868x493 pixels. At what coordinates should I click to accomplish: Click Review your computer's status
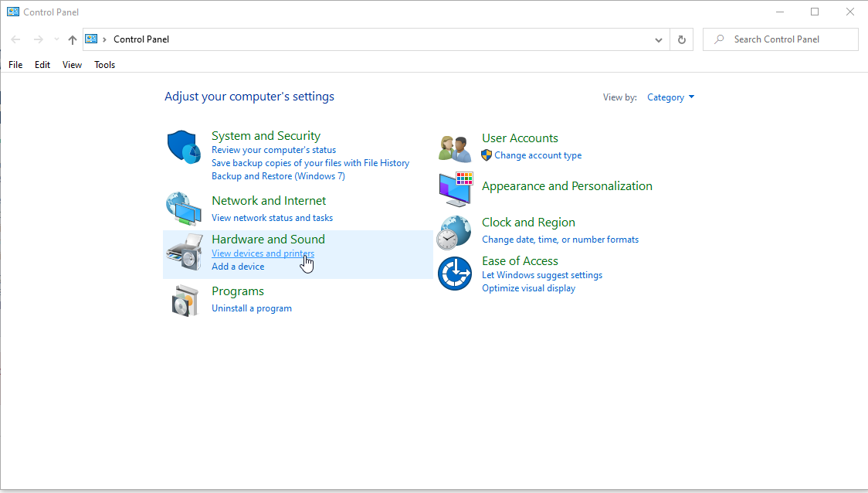(x=273, y=150)
